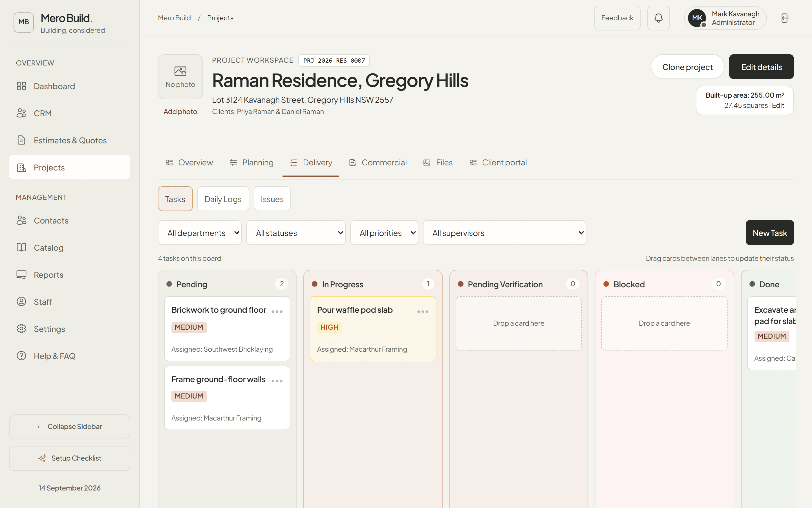Click Mero Build breadcrumb link

[x=174, y=18]
